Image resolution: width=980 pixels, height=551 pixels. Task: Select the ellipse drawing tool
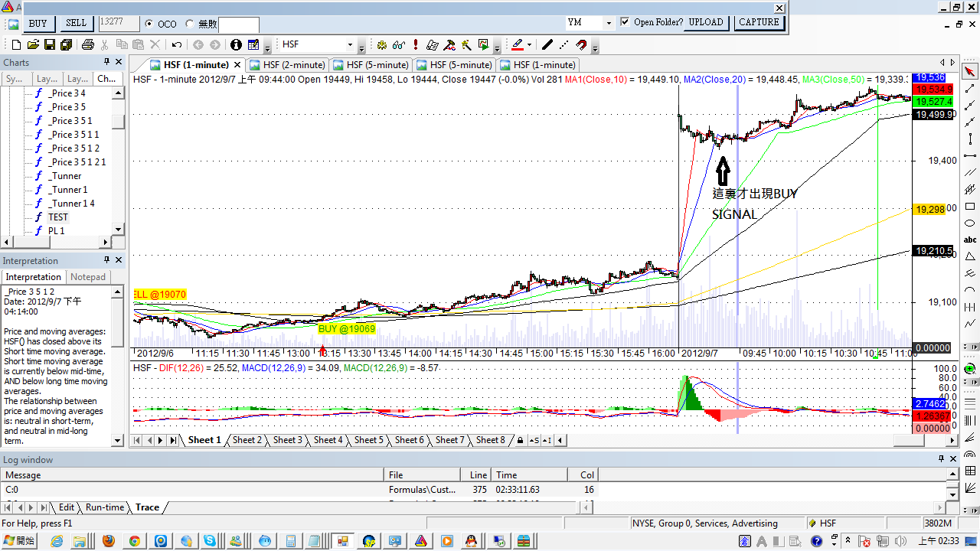click(x=970, y=223)
